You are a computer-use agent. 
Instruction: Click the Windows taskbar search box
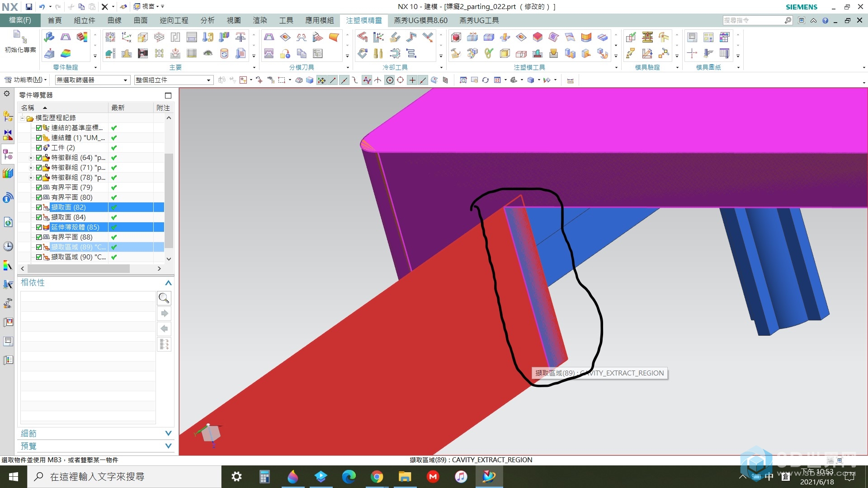point(124,477)
